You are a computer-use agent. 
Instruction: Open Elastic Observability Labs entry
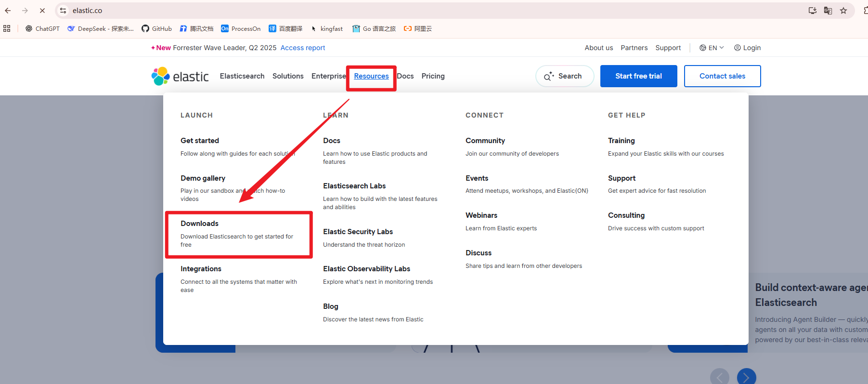[x=366, y=269]
